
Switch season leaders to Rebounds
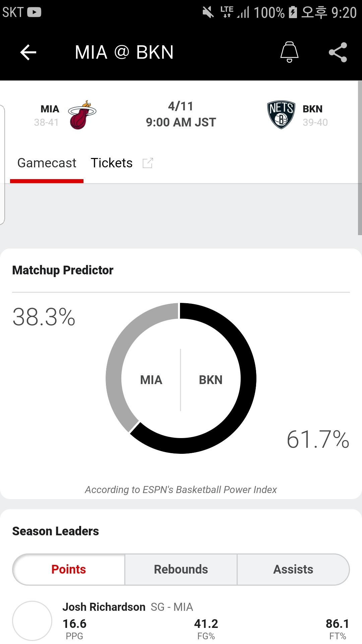pyautogui.click(x=181, y=570)
